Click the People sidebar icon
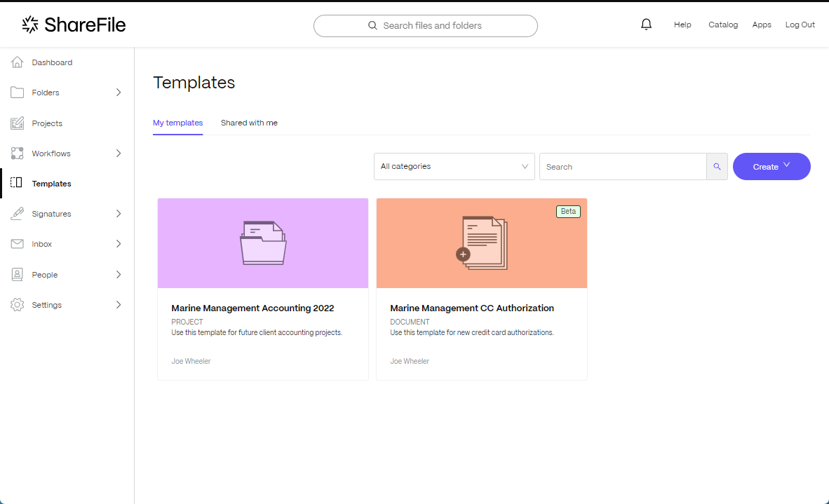The width and height of the screenshot is (829, 504). click(x=17, y=274)
